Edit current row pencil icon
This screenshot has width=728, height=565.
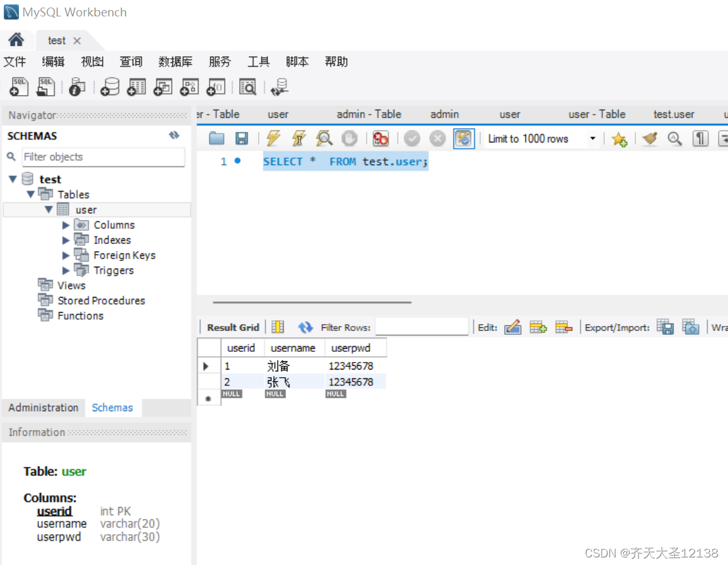click(513, 327)
